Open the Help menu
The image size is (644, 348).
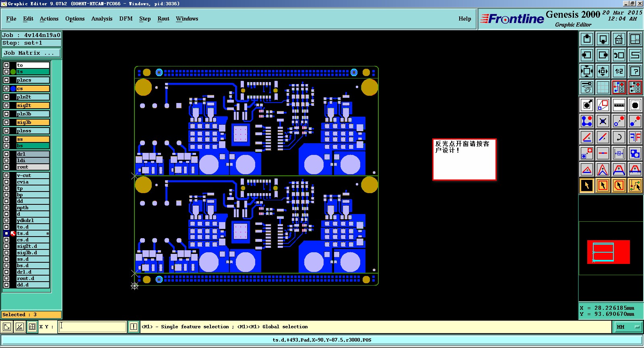pos(465,19)
